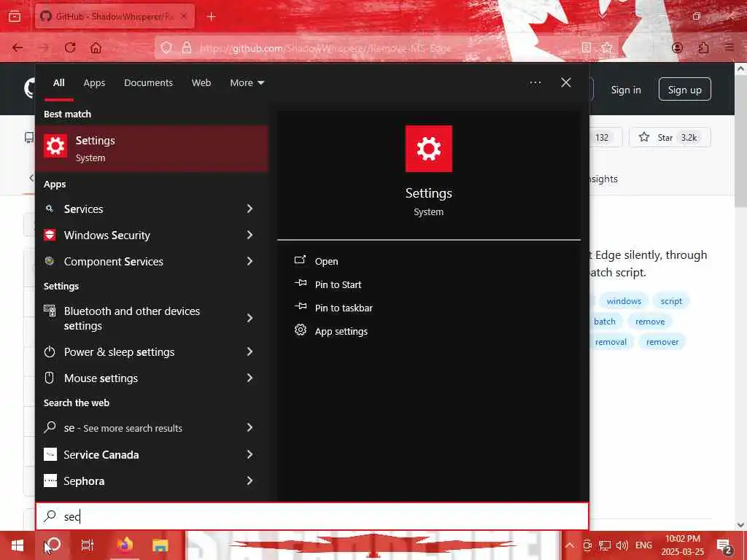Open browser extensions puzzle icon

click(x=703, y=47)
